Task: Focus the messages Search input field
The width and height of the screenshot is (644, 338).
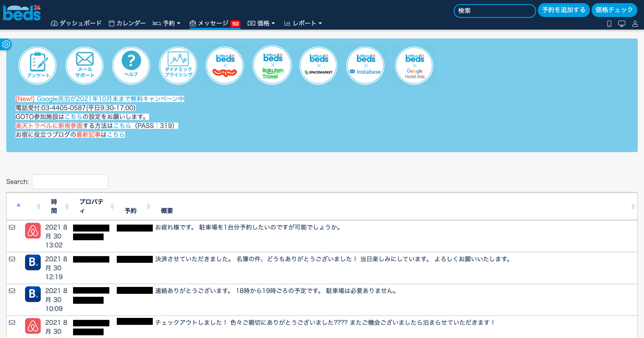Action: click(x=70, y=181)
